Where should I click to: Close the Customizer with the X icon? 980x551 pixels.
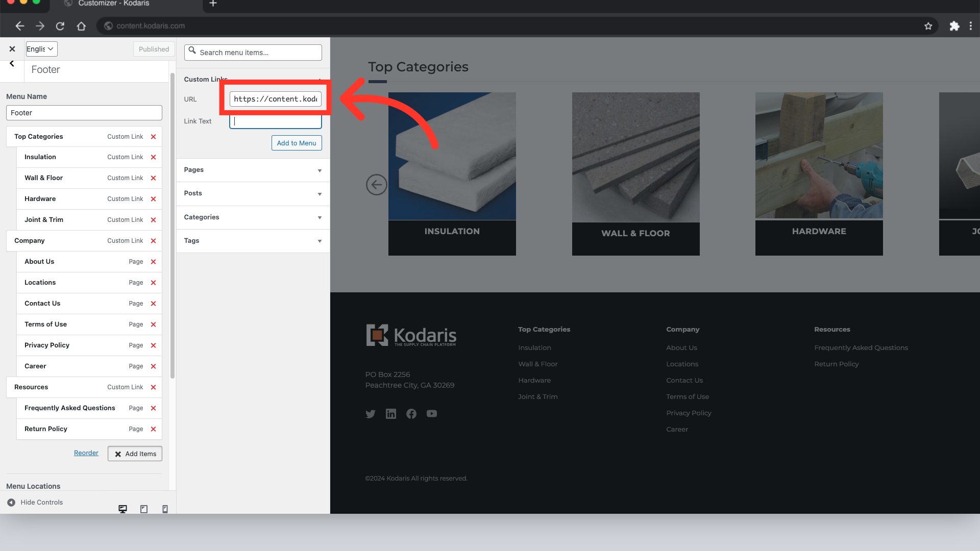pos(12,49)
